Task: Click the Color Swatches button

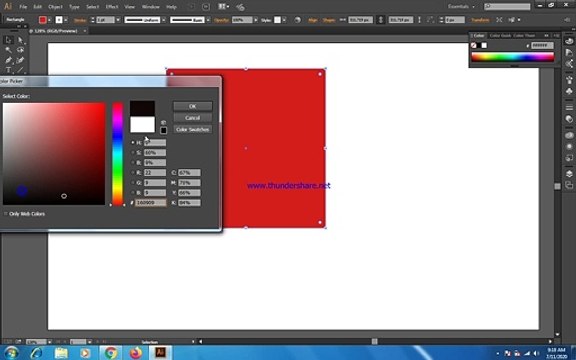Action: click(193, 129)
